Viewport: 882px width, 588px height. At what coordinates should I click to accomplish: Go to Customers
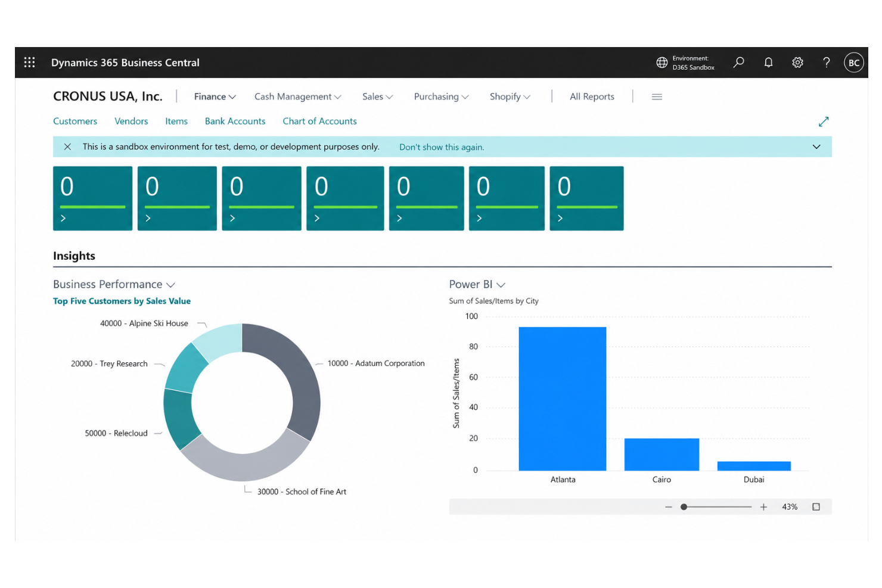(75, 121)
